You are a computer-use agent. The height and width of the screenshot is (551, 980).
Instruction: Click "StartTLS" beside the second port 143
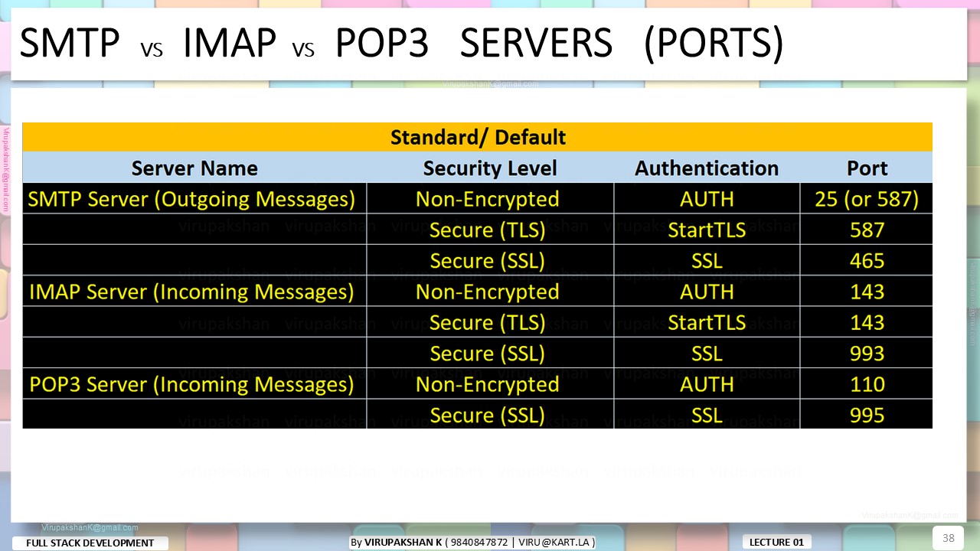(x=707, y=323)
